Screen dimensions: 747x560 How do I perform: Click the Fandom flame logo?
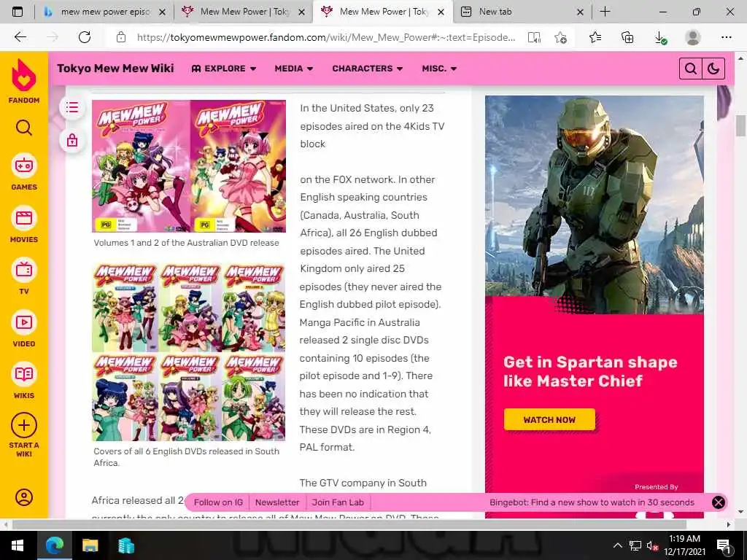[24, 75]
